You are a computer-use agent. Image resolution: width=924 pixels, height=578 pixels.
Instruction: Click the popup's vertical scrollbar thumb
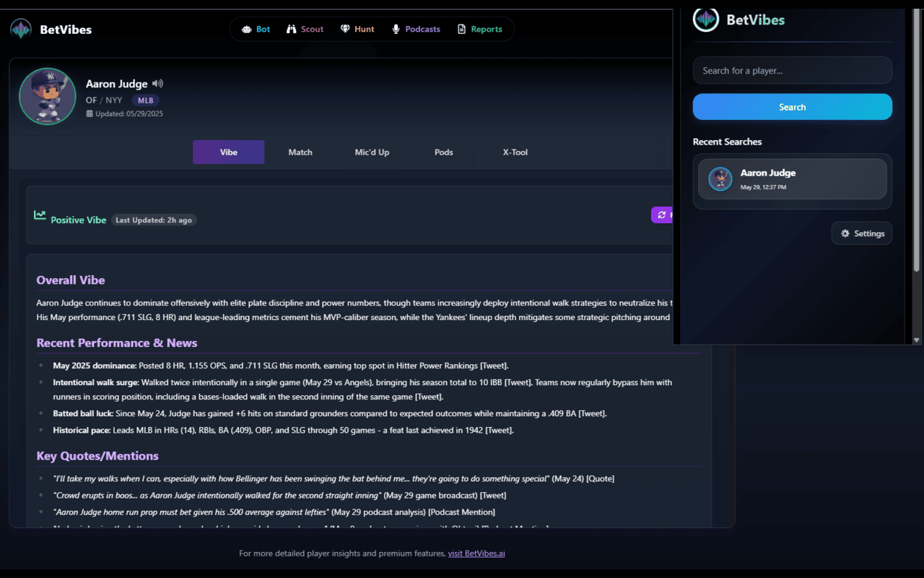point(917,141)
